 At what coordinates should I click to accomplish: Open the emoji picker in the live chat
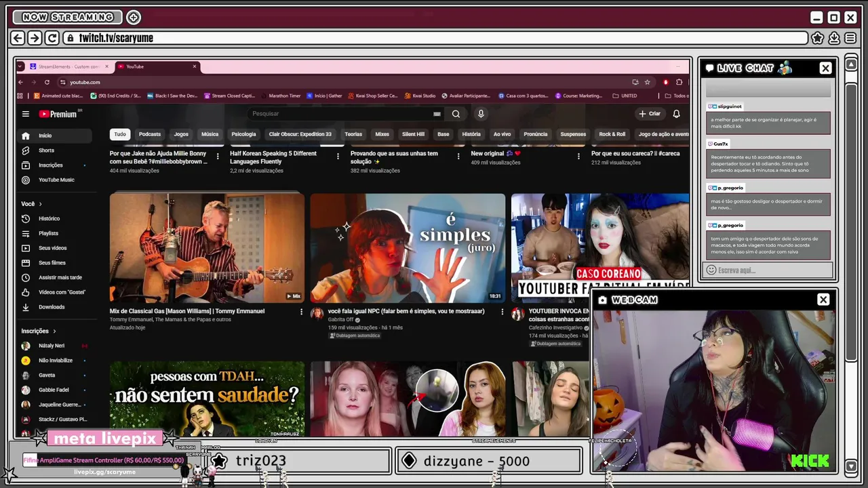(x=711, y=270)
